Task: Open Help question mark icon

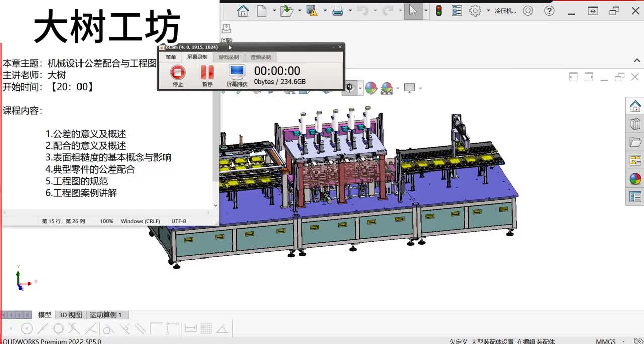Action: point(550,10)
